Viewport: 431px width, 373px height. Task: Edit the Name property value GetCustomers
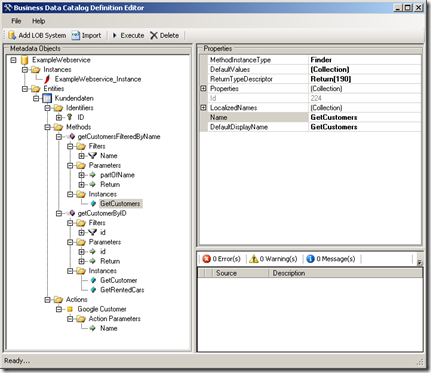pos(365,117)
